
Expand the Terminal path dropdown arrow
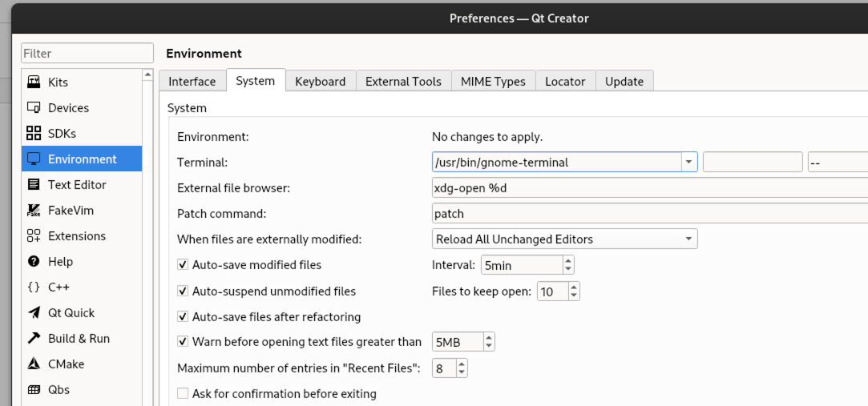point(688,162)
